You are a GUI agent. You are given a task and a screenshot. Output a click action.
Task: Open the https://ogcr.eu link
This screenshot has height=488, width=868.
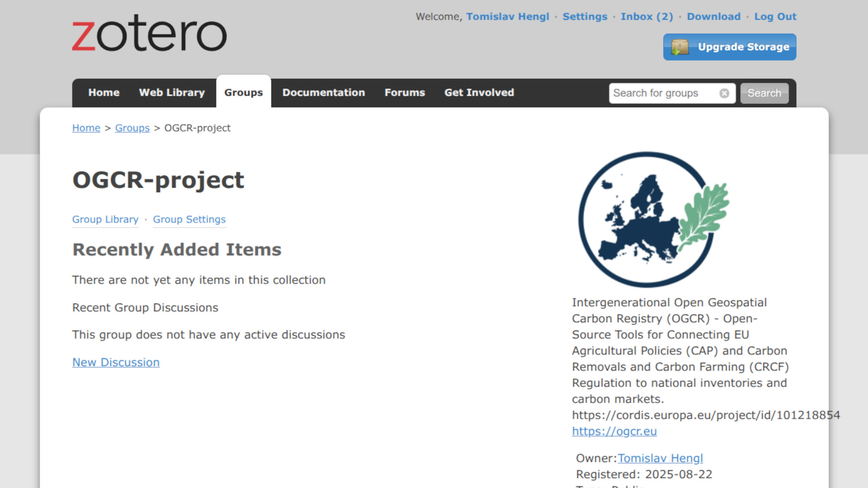[x=614, y=432]
